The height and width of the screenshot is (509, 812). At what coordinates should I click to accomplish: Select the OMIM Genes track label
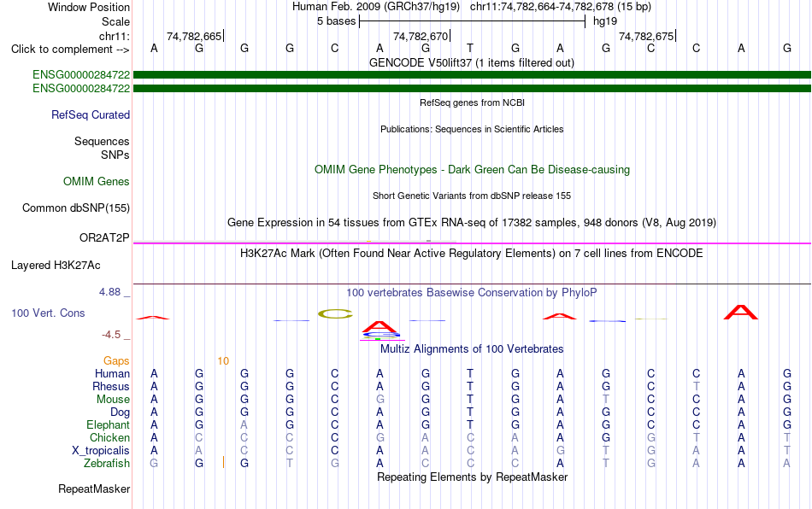click(97, 182)
